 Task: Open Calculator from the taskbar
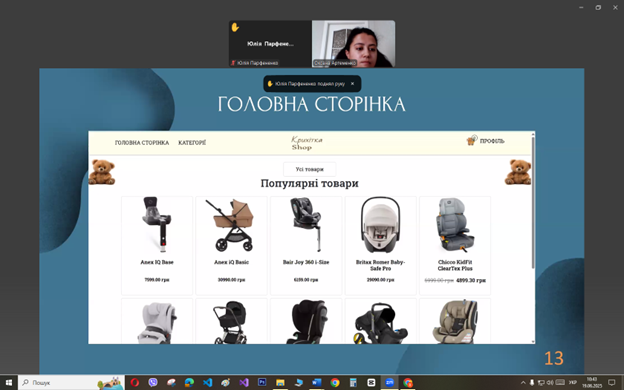[353, 382]
